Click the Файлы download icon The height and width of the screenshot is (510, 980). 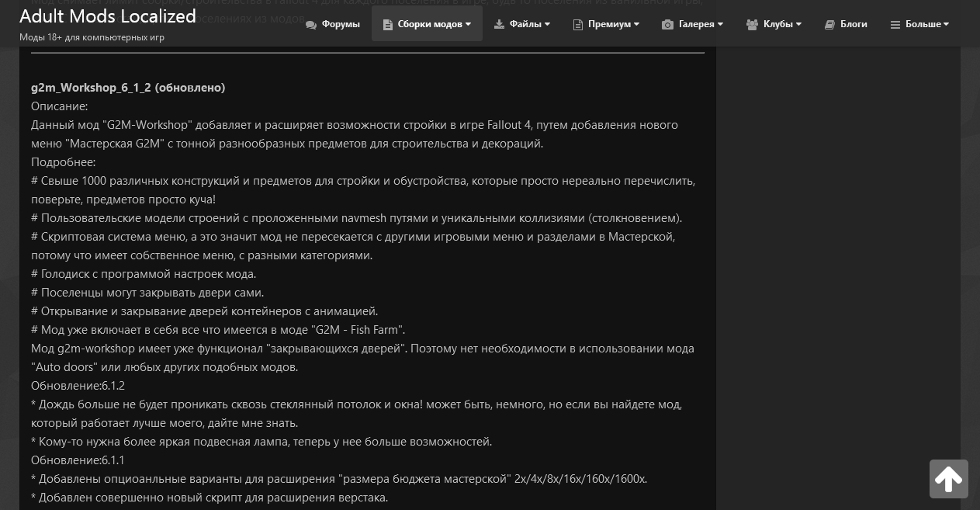click(x=500, y=25)
